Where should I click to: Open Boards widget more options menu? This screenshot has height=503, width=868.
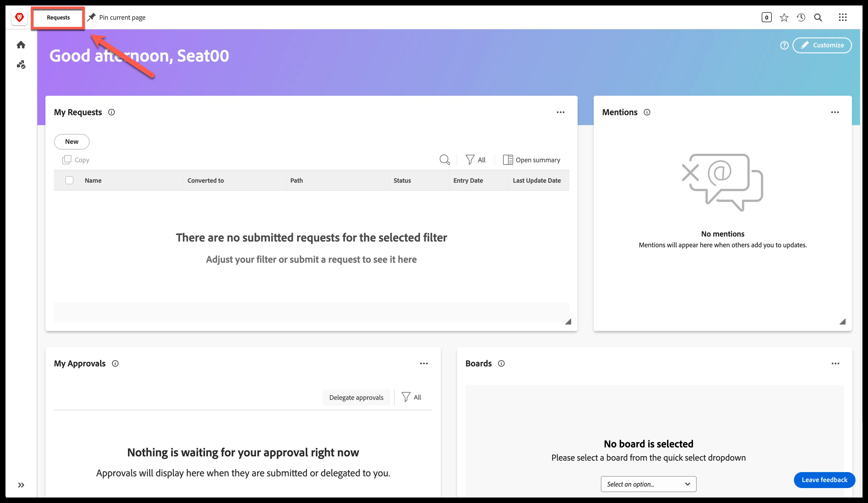click(x=835, y=364)
